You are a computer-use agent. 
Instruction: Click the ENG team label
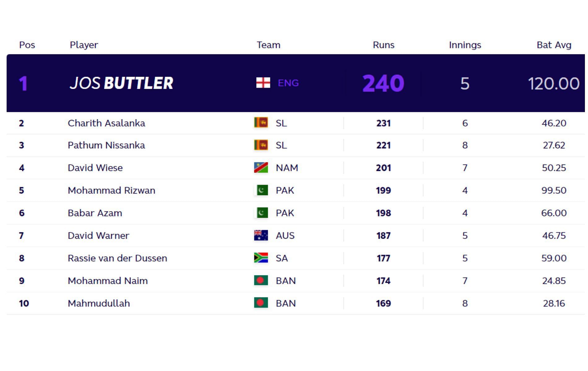point(288,83)
